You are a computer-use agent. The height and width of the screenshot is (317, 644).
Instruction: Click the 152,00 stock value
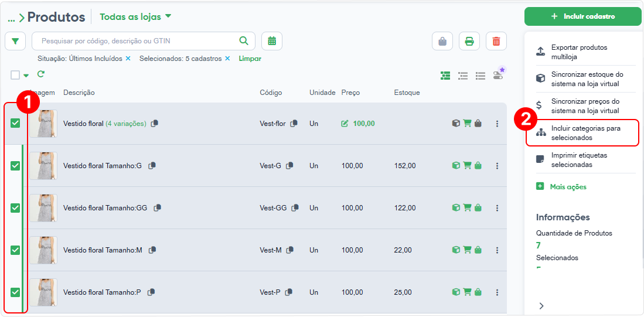[x=404, y=166]
